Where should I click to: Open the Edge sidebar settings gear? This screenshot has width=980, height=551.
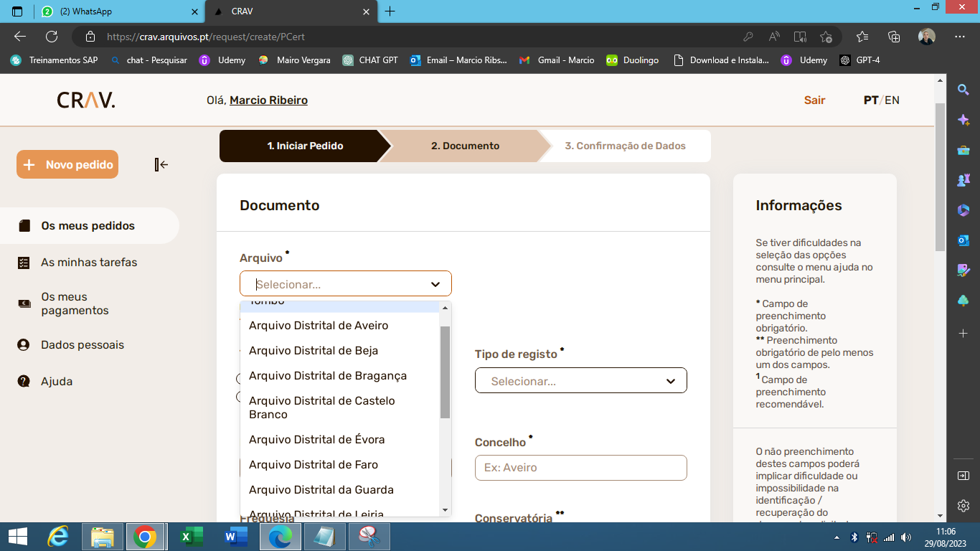point(963,505)
